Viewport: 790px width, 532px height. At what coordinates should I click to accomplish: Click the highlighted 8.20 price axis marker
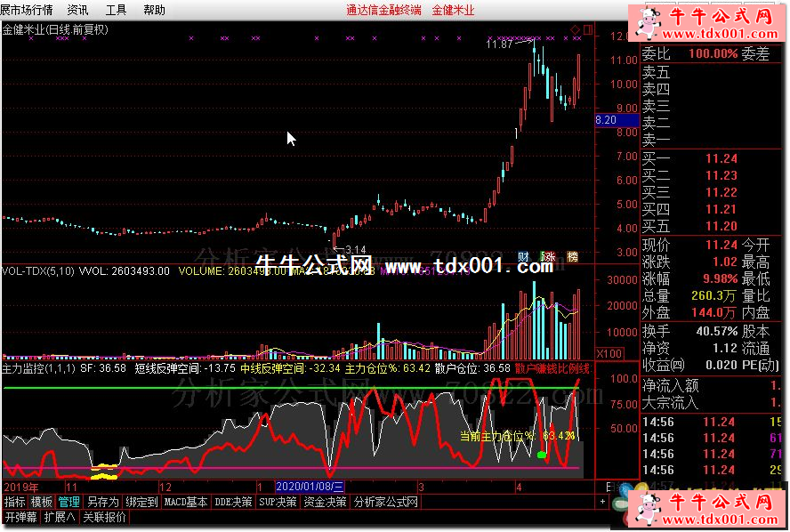[x=617, y=120]
